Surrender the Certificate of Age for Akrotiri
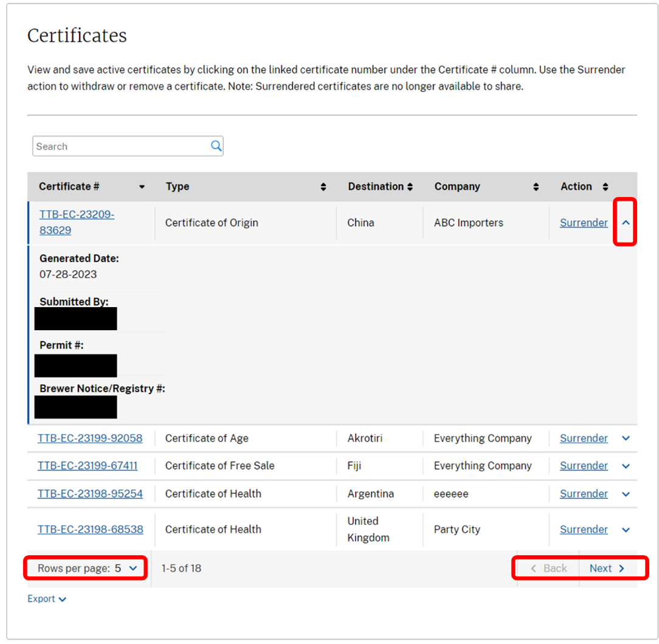Image resolution: width=659 pixels, height=644 pixels. coord(584,438)
